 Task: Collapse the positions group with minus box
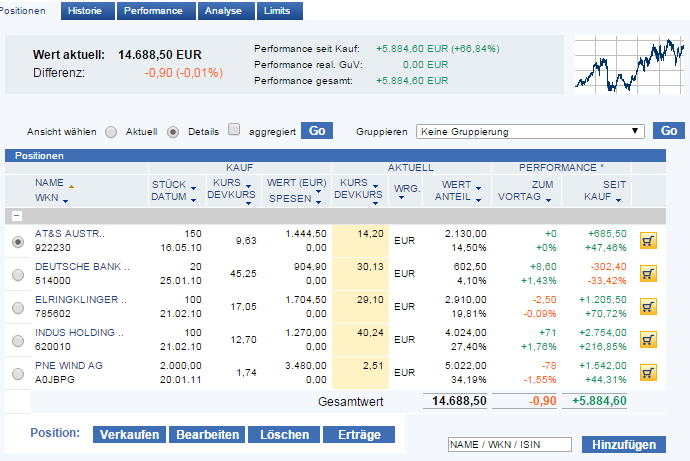coord(17,216)
